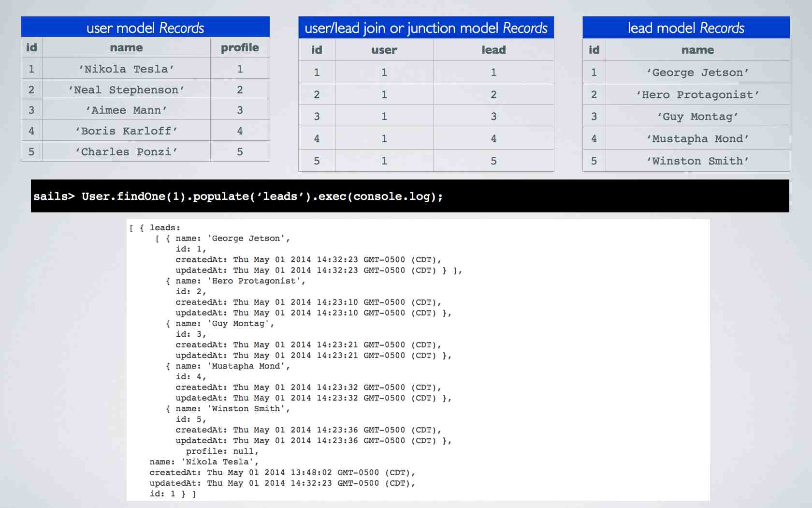
Task: Select the 'Neal Stephenson' name cell
Action: tap(126, 90)
